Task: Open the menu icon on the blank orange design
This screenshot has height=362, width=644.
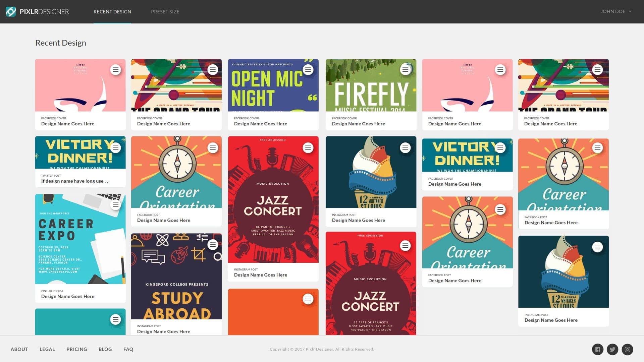Action: pos(308,299)
